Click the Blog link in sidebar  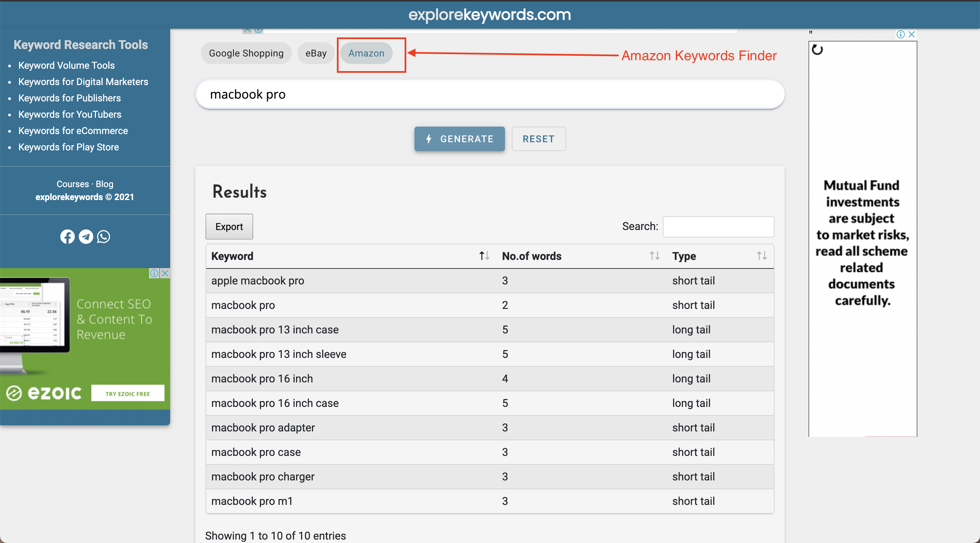tap(104, 184)
